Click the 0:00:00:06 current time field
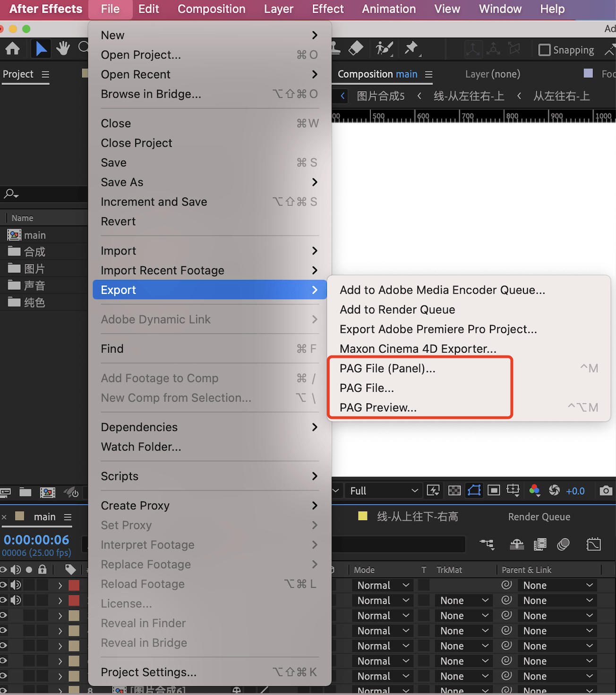Viewport: 616px width, 695px height. (x=36, y=540)
